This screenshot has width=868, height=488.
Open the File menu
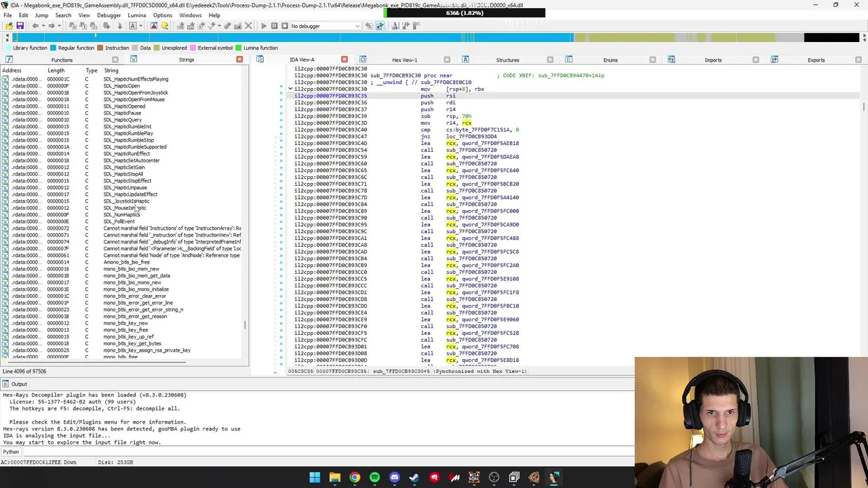tap(7, 15)
